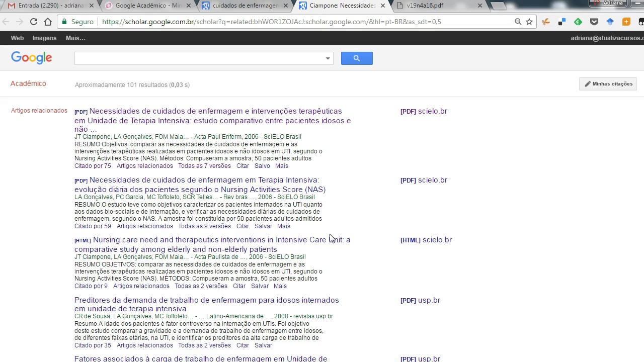Click the blue search magnifier button
644x362 pixels.
click(x=357, y=58)
